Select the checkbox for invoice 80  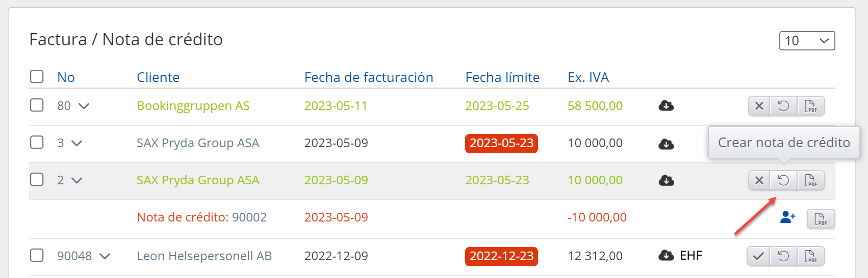(37, 105)
